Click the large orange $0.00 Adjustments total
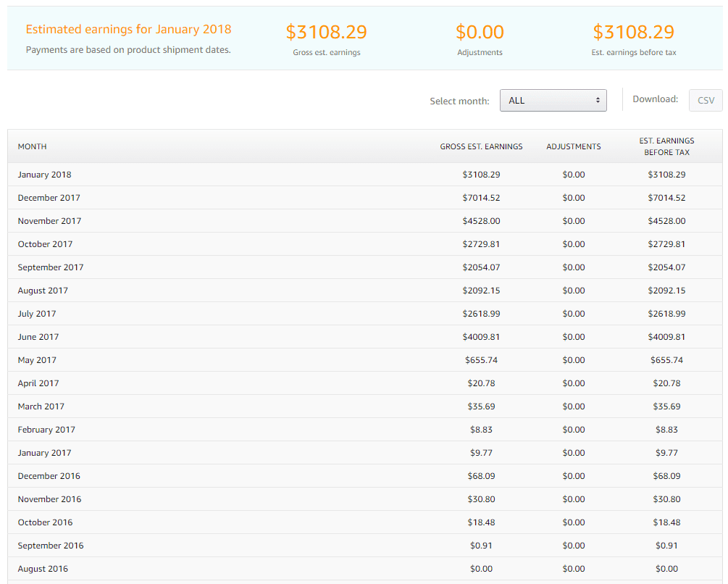This screenshot has width=728, height=584. tap(480, 32)
